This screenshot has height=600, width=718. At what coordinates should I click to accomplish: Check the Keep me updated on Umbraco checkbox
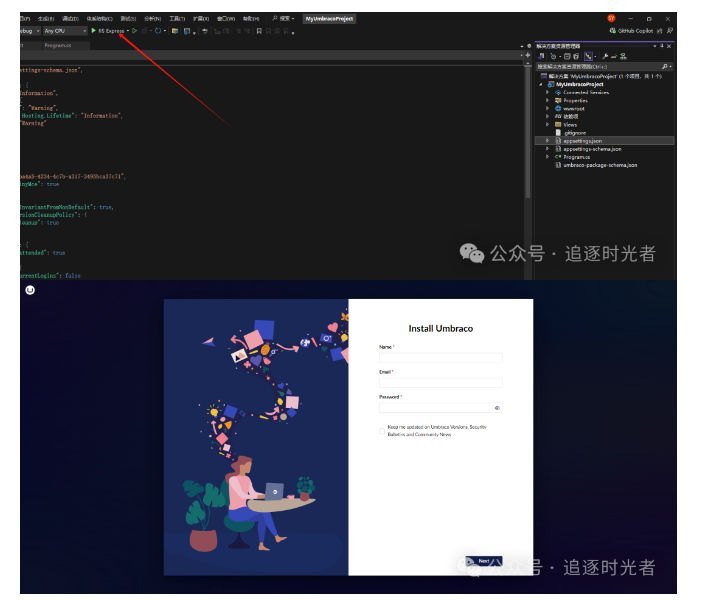tap(382, 431)
